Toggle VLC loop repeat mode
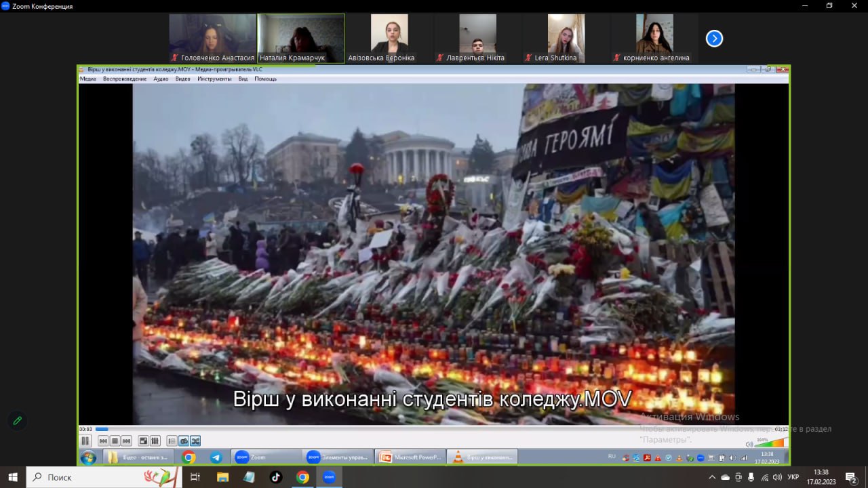Screen dimensions: 868x488 [x=183, y=441]
